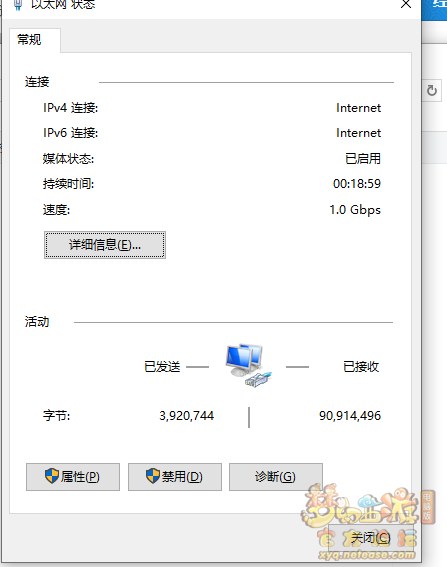447x567 pixels.
Task: Click the 属性(P) properties button
Action: tap(73, 477)
